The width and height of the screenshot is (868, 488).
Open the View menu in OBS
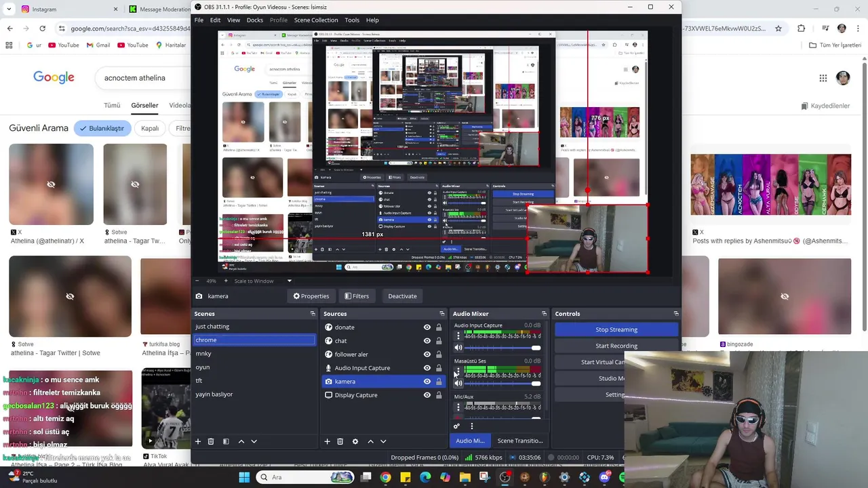233,20
